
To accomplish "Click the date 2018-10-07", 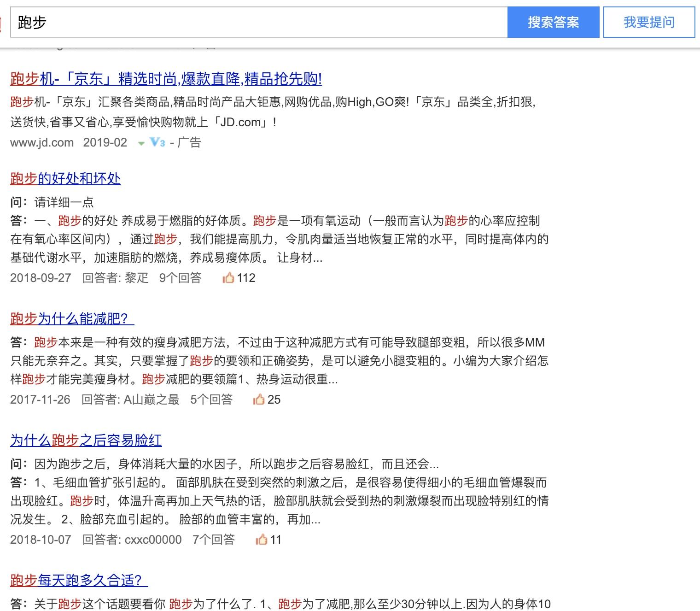I will 41,540.
